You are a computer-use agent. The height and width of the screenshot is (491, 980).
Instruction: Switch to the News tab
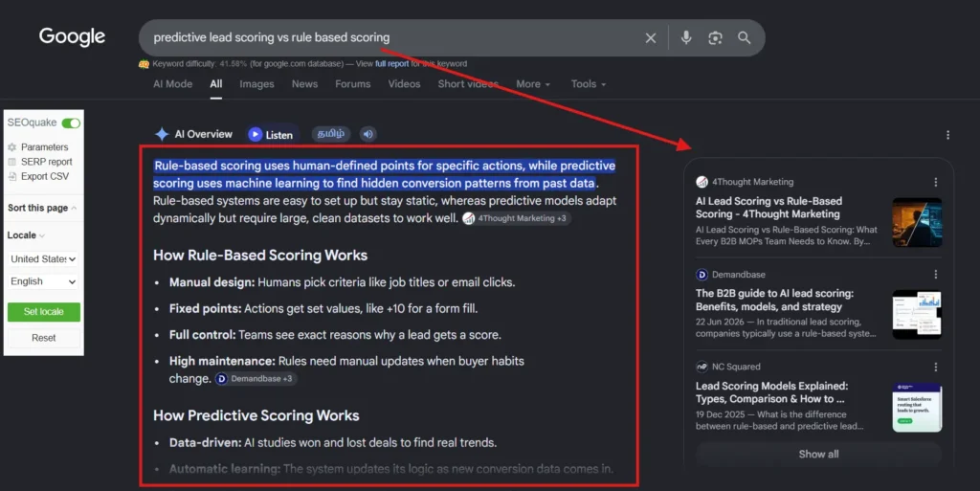(304, 83)
